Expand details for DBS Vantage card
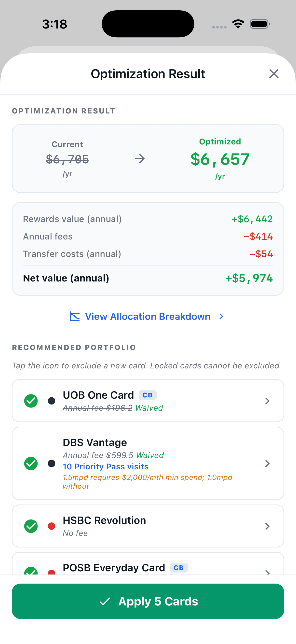This screenshot has width=296, height=644. coord(267,464)
